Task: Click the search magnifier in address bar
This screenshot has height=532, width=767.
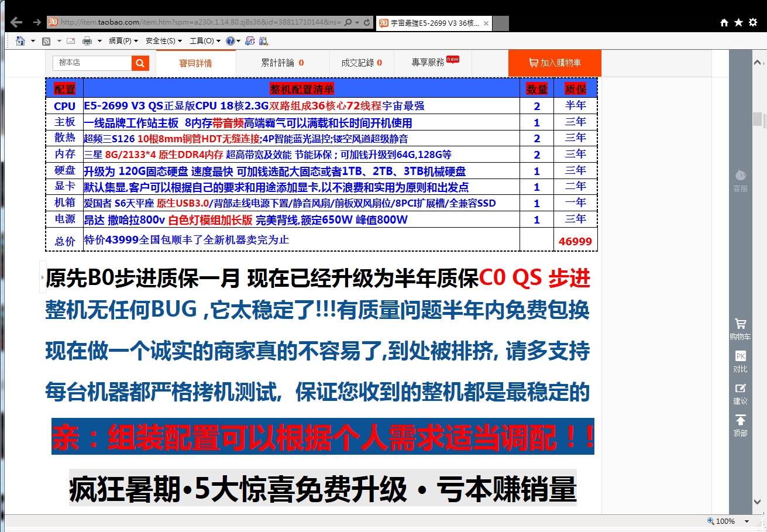Action: [x=348, y=22]
